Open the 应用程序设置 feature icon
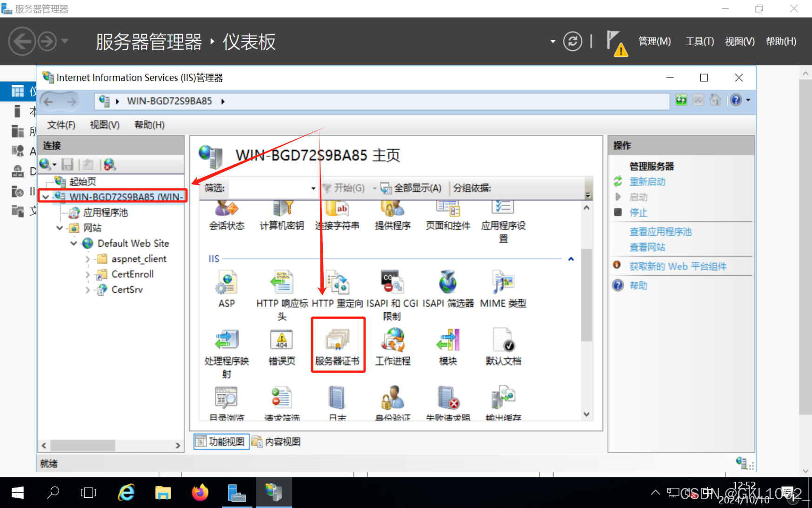 click(x=503, y=222)
